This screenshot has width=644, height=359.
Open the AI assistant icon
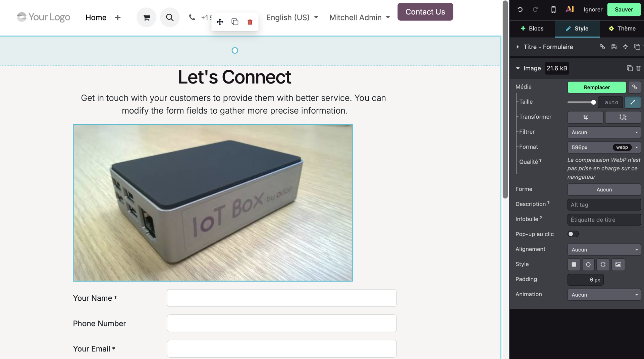(x=570, y=9)
